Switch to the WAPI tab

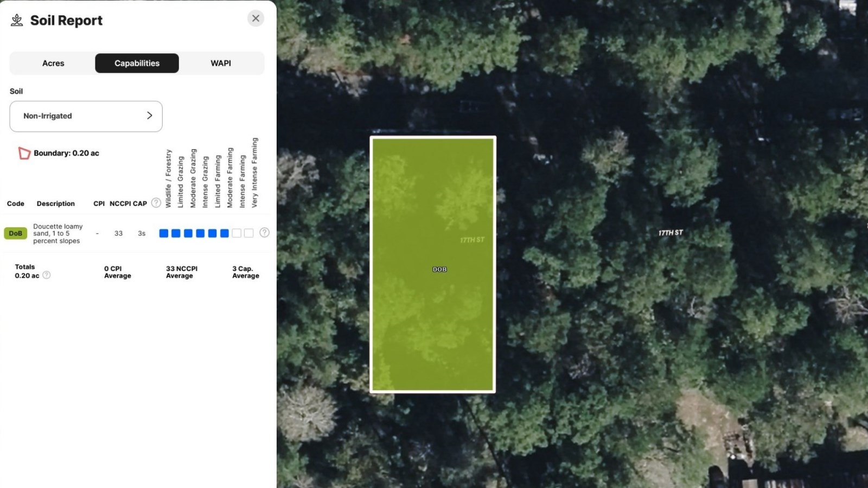coord(221,63)
